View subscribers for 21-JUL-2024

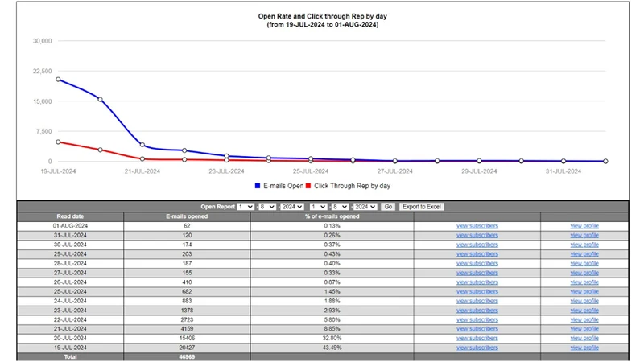pyautogui.click(x=477, y=329)
